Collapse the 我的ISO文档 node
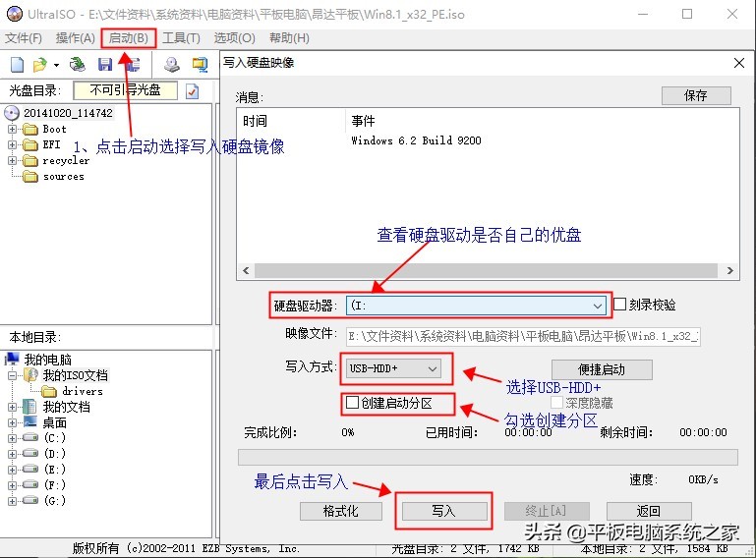 coord(13,375)
